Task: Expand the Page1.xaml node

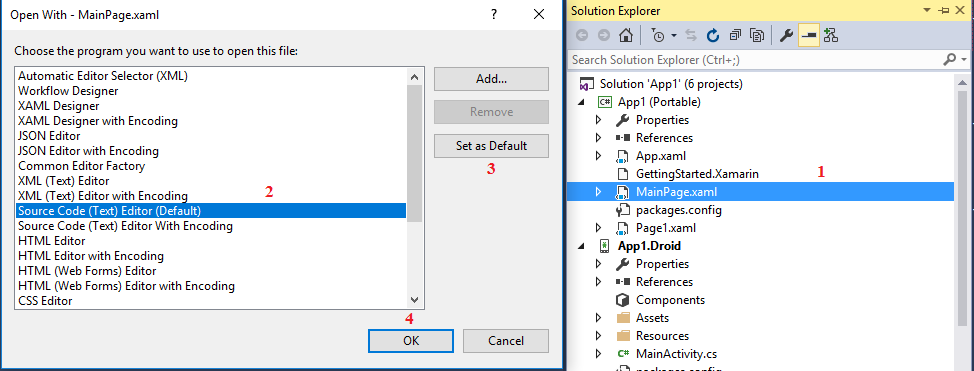Action: tap(598, 228)
